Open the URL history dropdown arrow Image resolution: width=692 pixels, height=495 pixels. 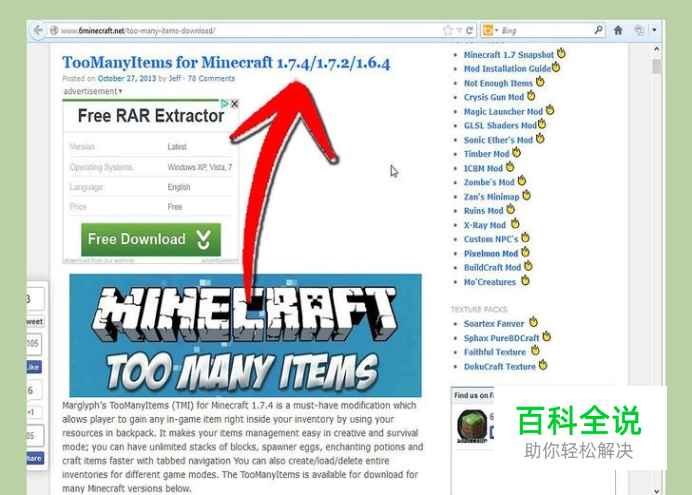[x=459, y=30]
